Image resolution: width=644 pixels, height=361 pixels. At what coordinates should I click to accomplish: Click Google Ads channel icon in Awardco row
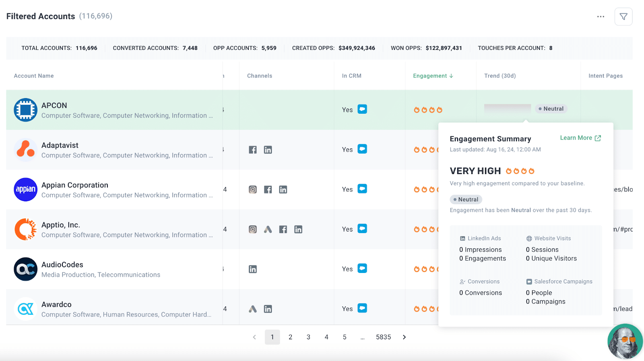253,309
